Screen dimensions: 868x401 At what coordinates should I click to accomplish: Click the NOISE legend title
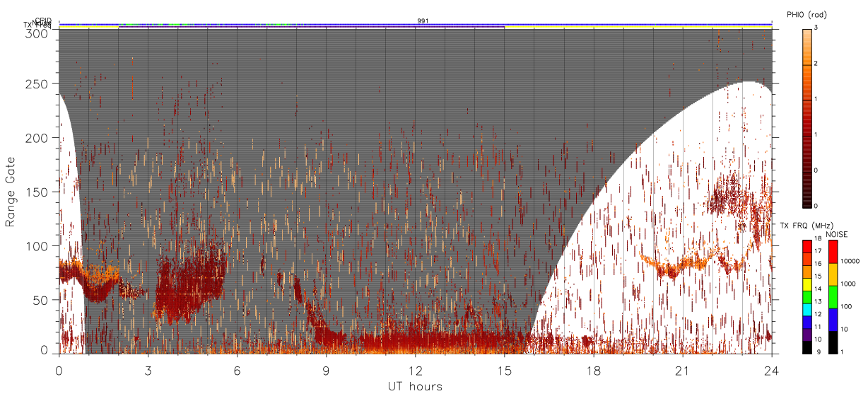point(836,234)
